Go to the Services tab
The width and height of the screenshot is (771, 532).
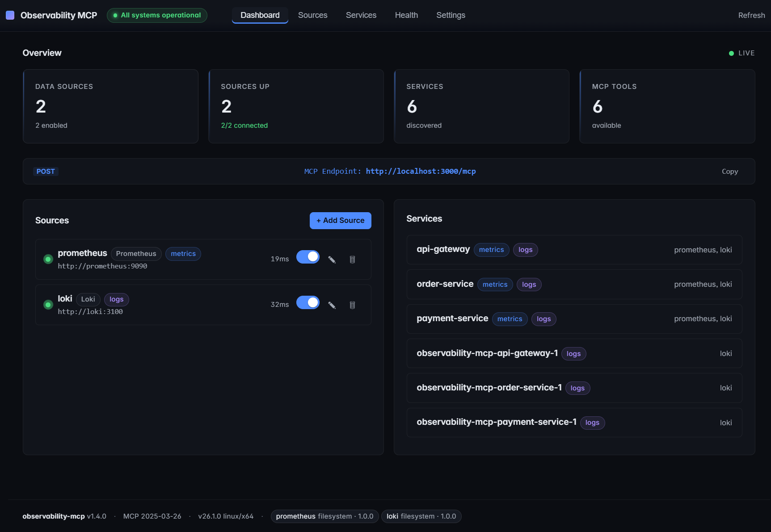pyautogui.click(x=361, y=15)
